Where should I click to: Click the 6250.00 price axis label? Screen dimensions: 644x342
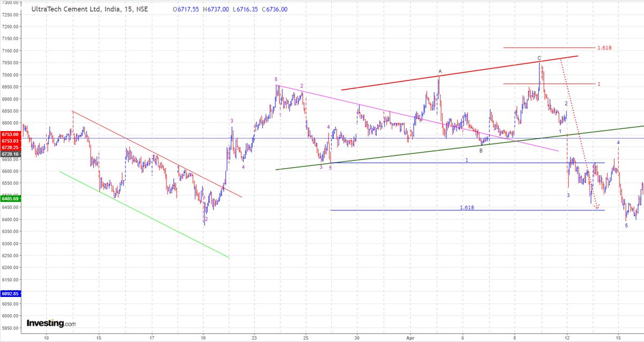[10, 256]
